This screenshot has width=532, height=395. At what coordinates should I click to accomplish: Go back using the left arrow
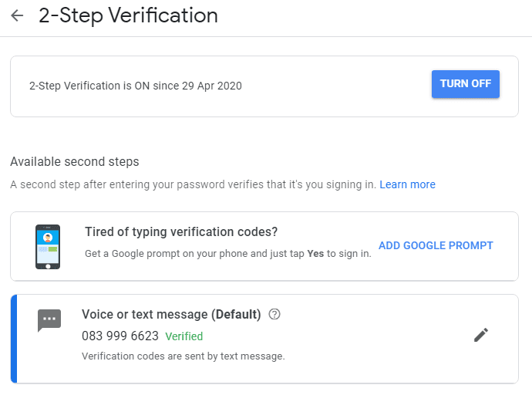click(17, 15)
